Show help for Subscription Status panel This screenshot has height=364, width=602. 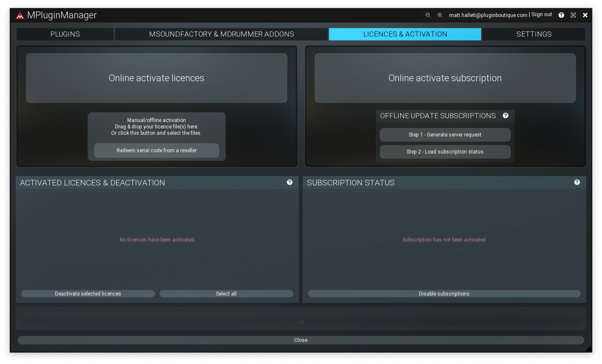tap(577, 182)
